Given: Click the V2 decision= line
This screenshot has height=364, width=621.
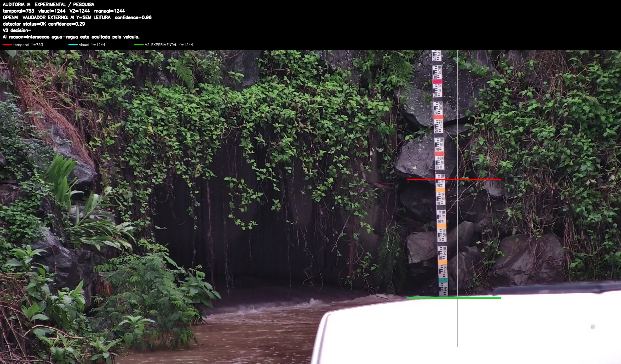Looking at the screenshot, I should [x=17, y=30].
